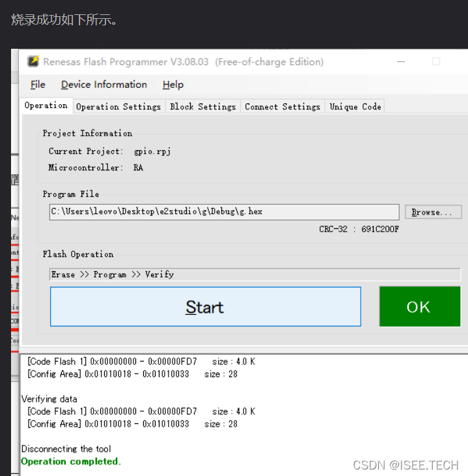Click the Project Information group label

pos(87,133)
